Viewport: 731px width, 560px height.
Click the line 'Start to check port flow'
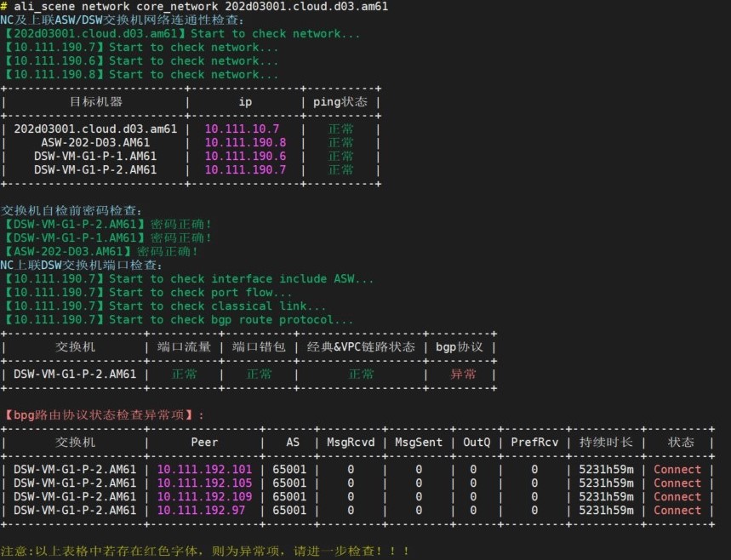pyautogui.click(x=147, y=293)
